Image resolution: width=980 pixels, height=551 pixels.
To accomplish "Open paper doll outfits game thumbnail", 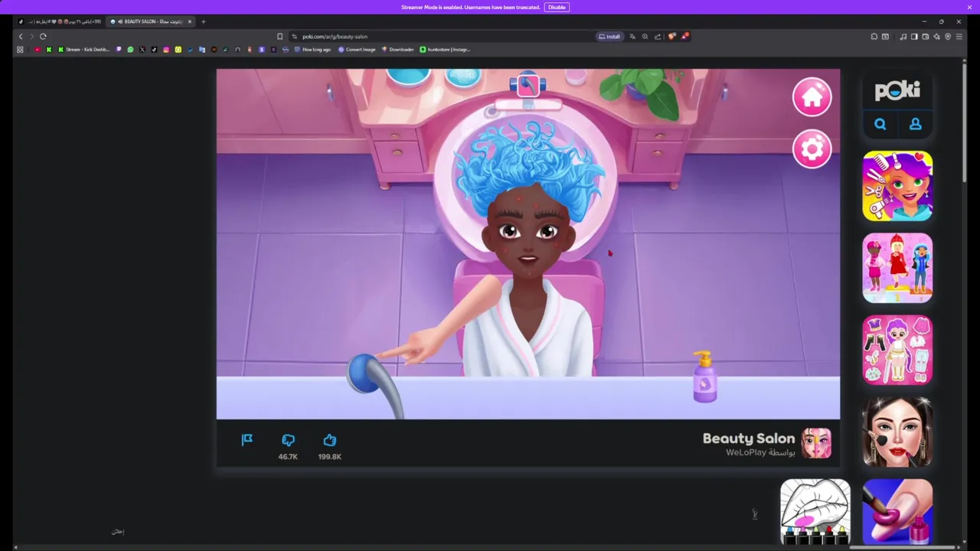I will click(897, 350).
